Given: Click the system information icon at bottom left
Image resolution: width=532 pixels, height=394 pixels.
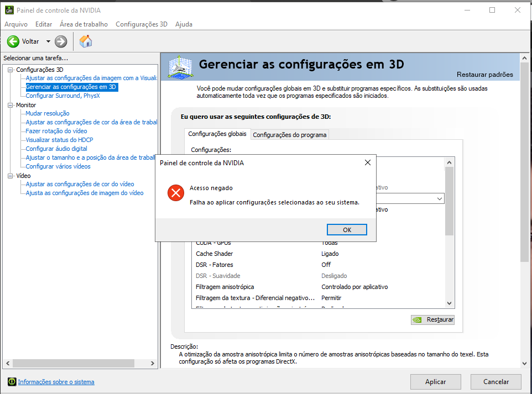Looking at the screenshot, I should click(12, 382).
